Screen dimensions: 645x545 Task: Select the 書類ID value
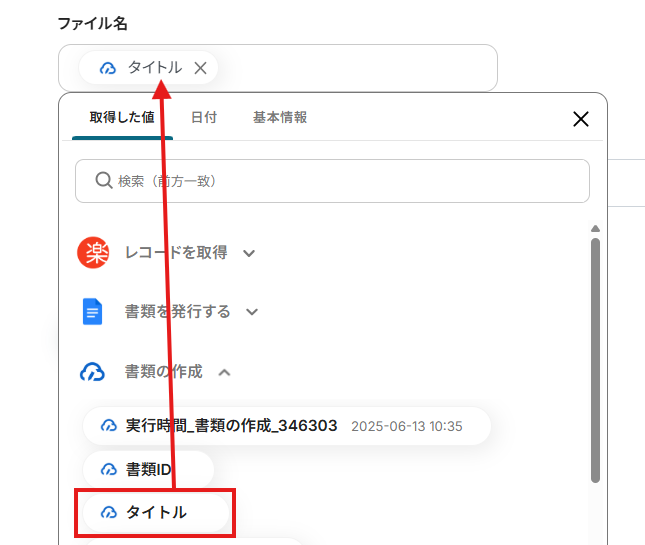tap(148, 469)
